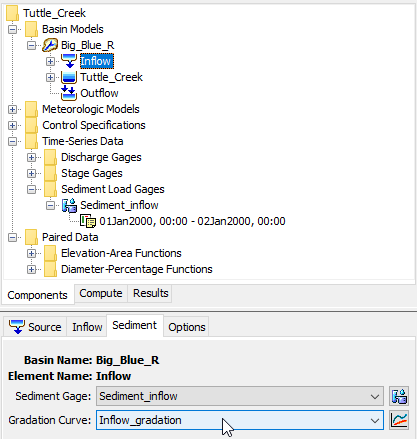Viewport: 417px width, 439px height.
Task: Expand the Meteorologic Models folder
Action: pyautogui.click(x=12, y=109)
